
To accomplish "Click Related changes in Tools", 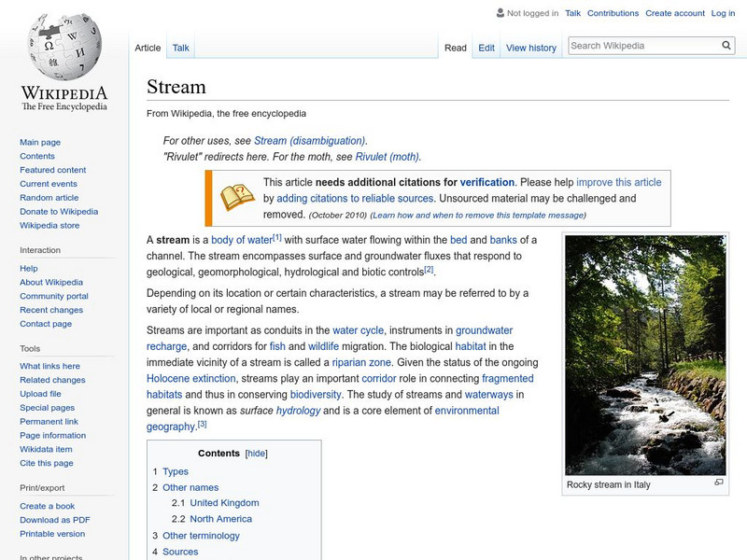I will (x=52, y=380).
